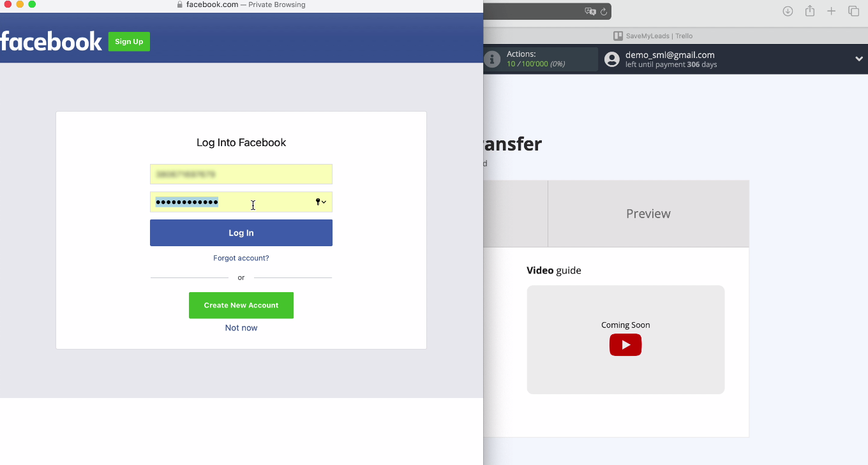Screen dimensions: 868x465
Task: Close the Facebook window with the red button
Action: tap(8, 4)
